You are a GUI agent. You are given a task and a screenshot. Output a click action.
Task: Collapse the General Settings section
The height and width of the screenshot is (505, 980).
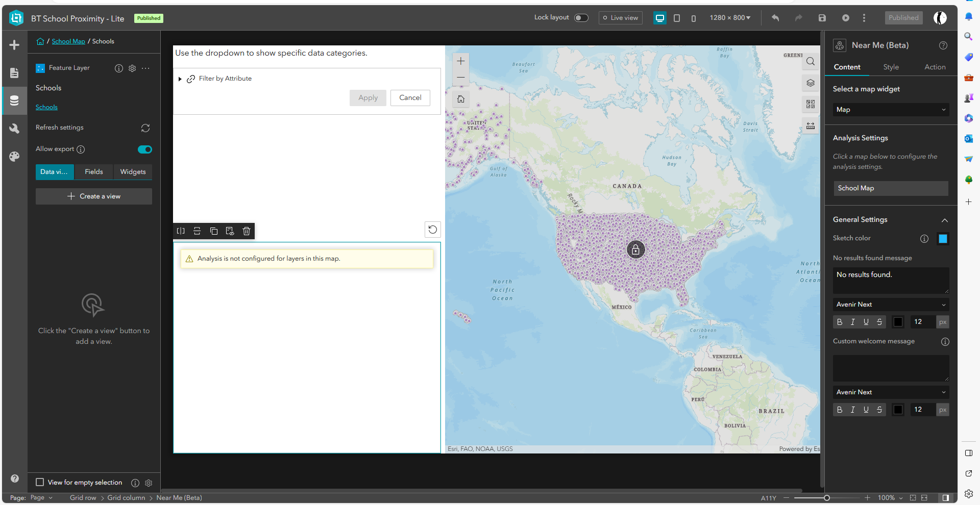[x=945, y=220]
